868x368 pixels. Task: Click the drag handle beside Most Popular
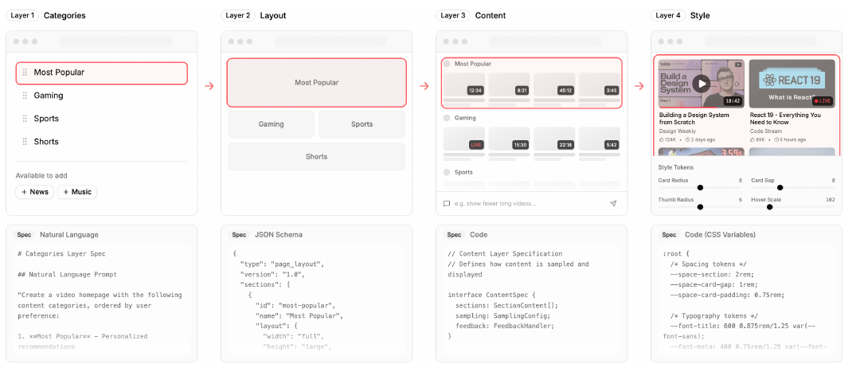[x=25, y=72]
